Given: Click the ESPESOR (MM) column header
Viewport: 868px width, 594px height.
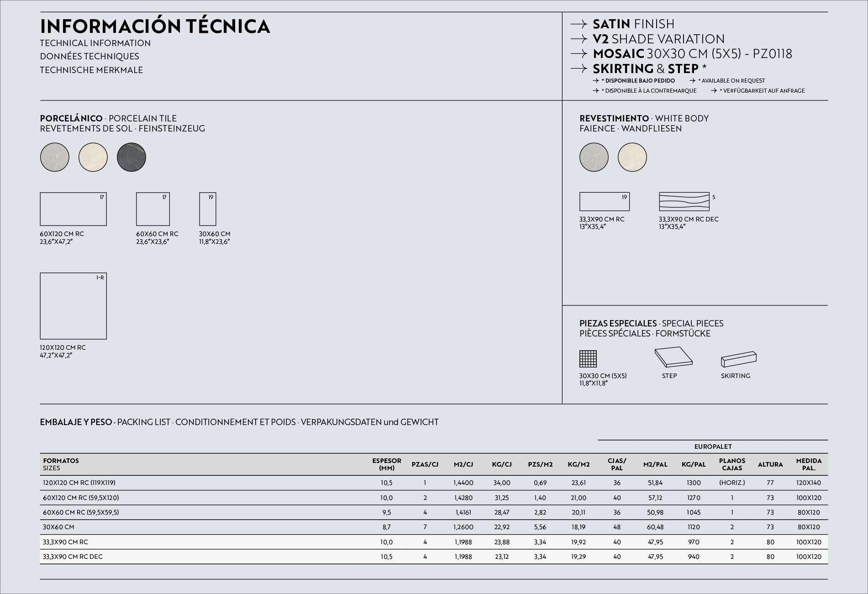Looking at the screenshot, I should tap(387, 464).
